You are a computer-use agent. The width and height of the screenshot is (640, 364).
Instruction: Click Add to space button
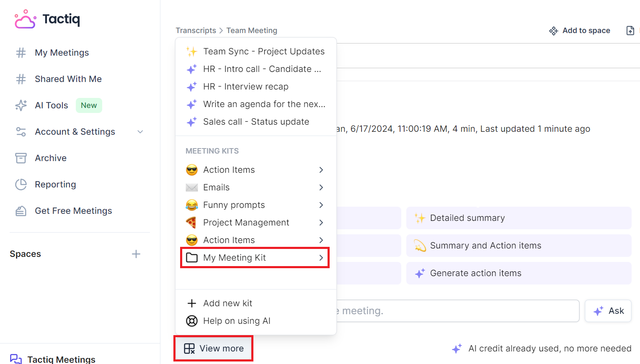coord(580,31)
